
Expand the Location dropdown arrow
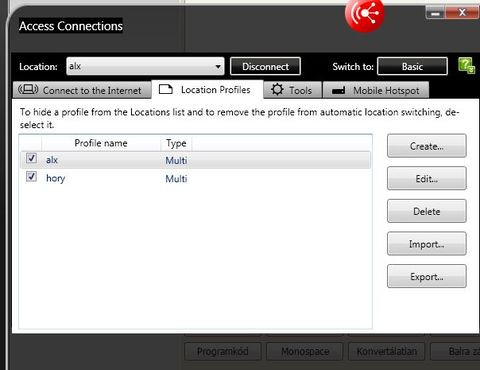point(218,66)
